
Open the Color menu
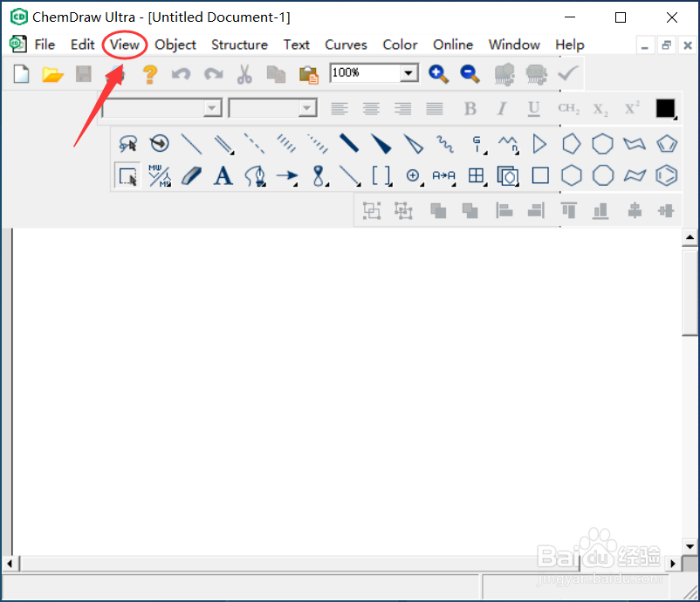click(400, 44)
